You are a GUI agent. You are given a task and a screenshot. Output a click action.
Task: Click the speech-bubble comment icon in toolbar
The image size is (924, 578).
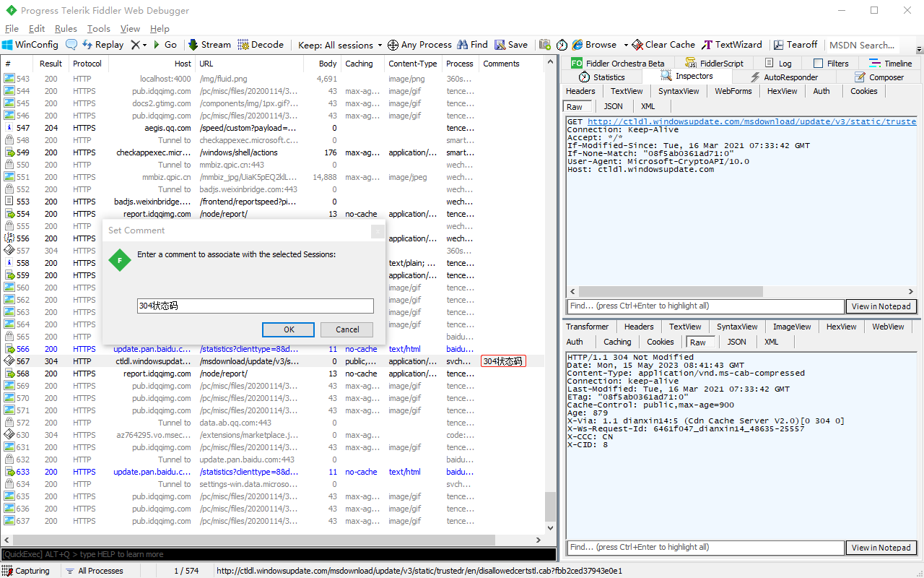point(71,45)
